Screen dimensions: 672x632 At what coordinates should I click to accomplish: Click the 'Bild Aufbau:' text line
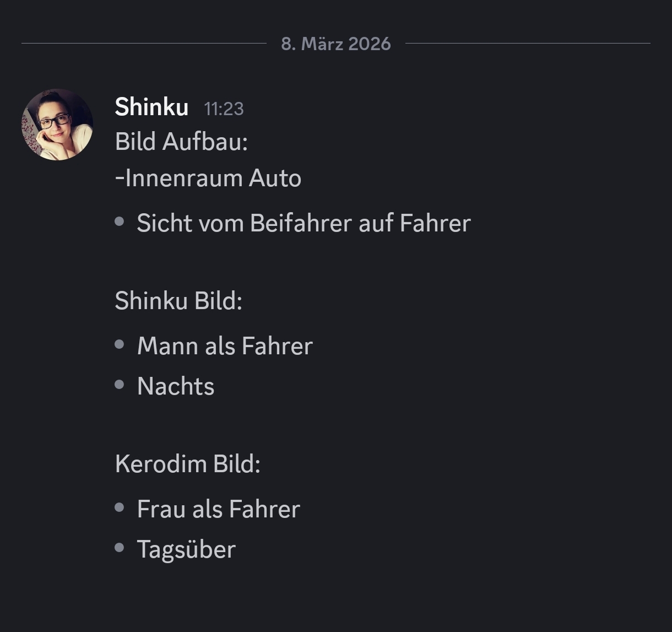pyautogui.click(x=181, y=142)
